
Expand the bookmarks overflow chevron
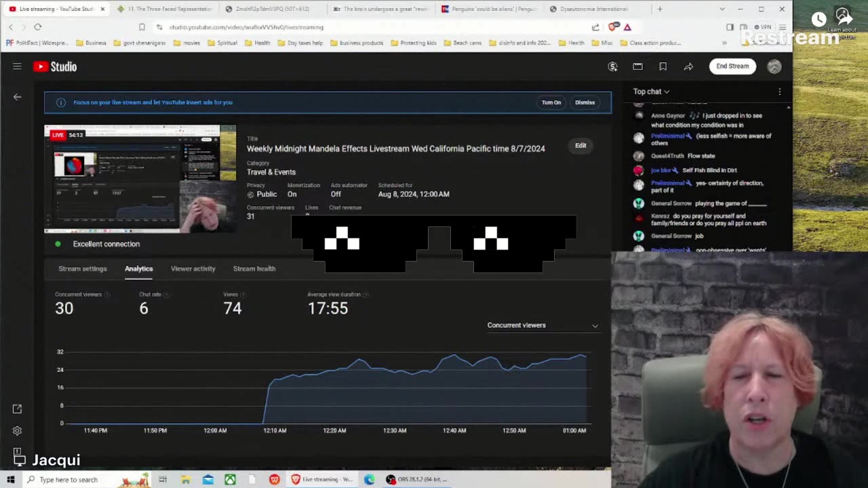click(x=724, y=43)
